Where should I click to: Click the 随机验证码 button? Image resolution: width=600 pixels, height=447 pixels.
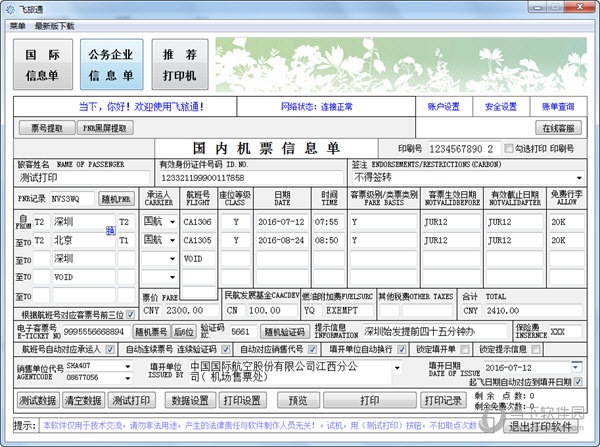point(283,331)
